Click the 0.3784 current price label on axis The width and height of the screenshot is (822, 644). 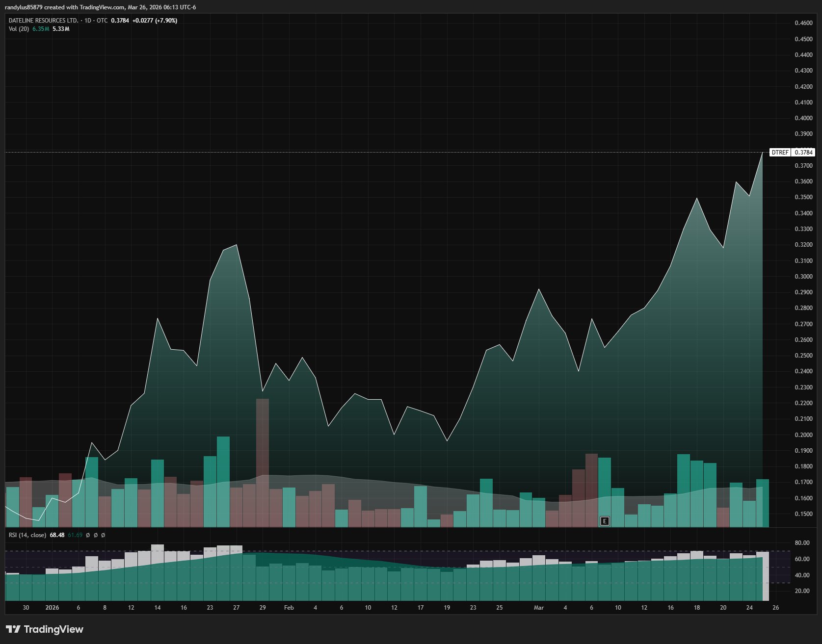(x=803, y=153)
